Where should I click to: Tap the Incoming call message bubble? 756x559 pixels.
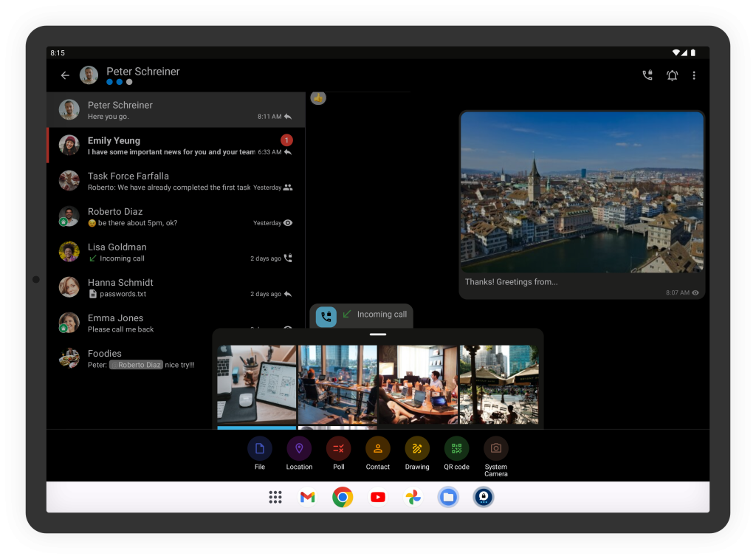point(362,315)
